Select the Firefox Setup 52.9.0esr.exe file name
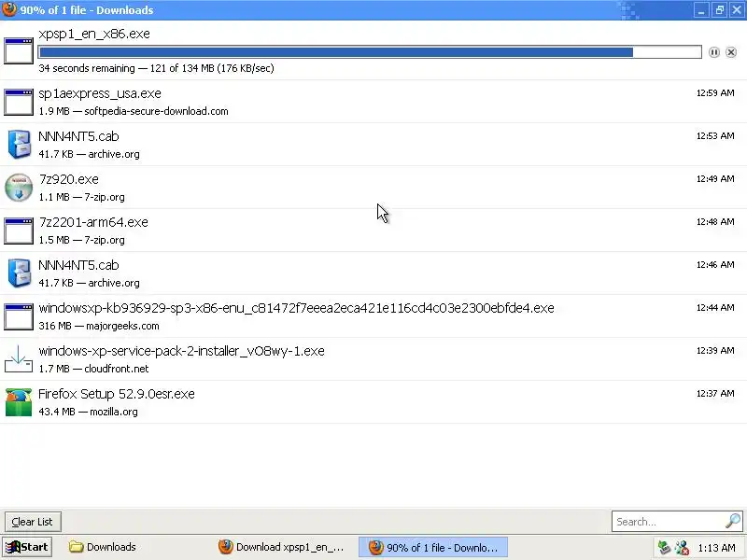Screen dimensions: 747x560 [x=117, y=394]
